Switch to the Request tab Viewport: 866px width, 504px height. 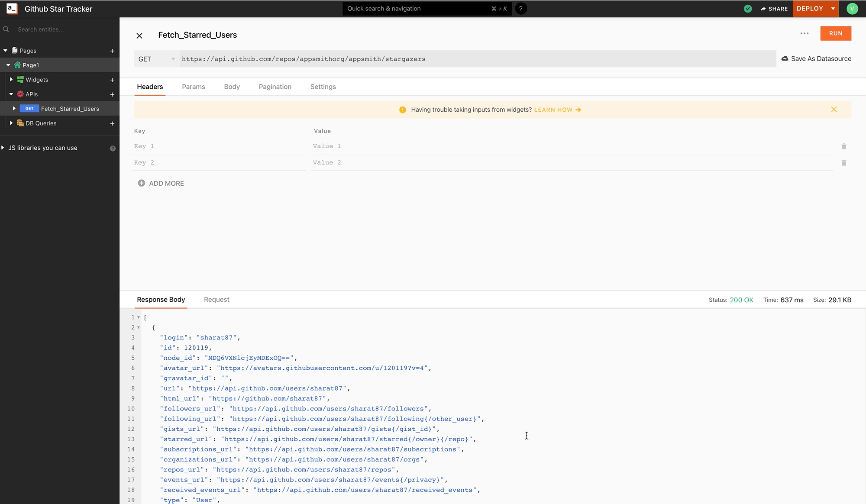click(216, 300)
